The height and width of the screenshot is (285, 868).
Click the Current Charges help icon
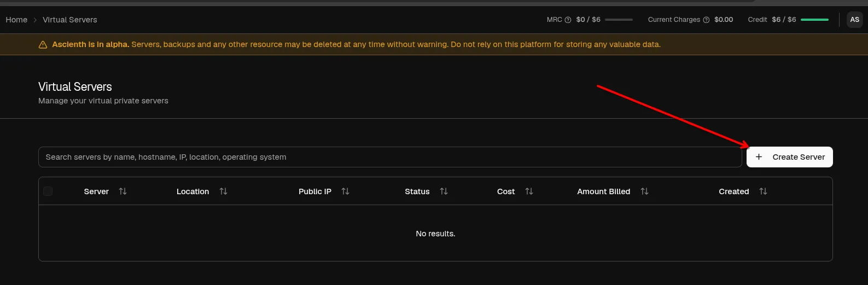tap(706, 20)
